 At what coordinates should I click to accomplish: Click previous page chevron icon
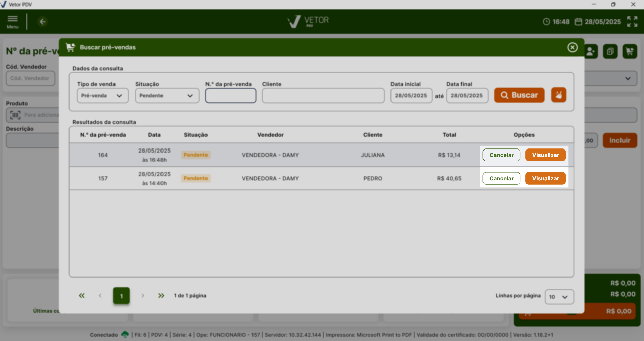point(100,296)
